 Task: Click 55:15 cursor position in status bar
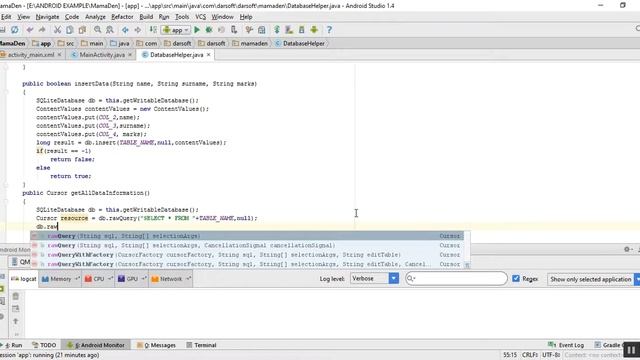point(510,355)
